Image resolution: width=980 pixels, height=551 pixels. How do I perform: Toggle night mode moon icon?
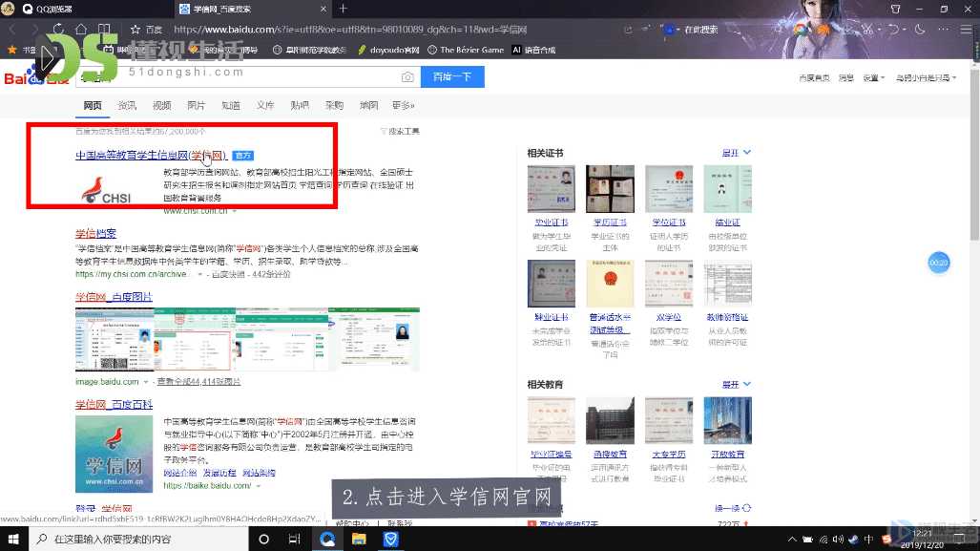point(919,29)
